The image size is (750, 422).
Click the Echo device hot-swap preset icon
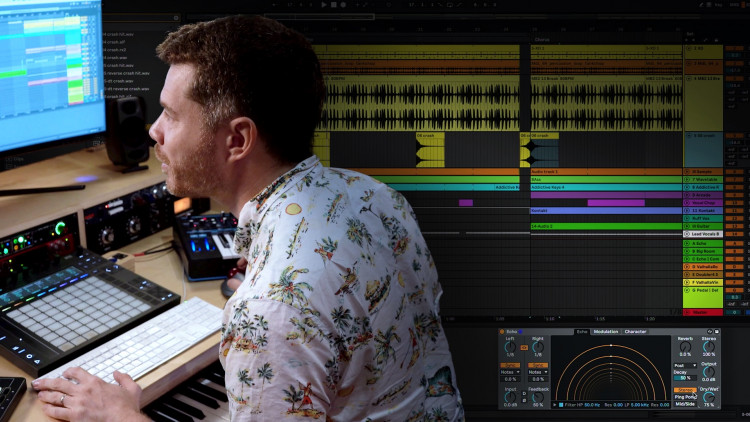tap(710, 332)
